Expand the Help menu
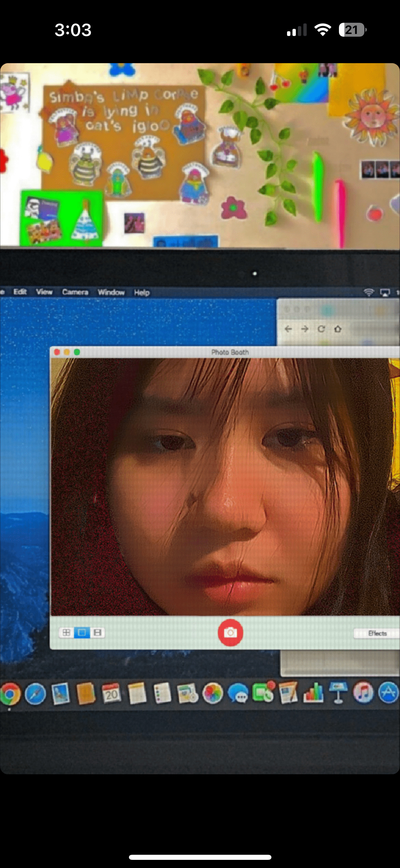Viewport: 400px width, 868px height. click(141, 292)
